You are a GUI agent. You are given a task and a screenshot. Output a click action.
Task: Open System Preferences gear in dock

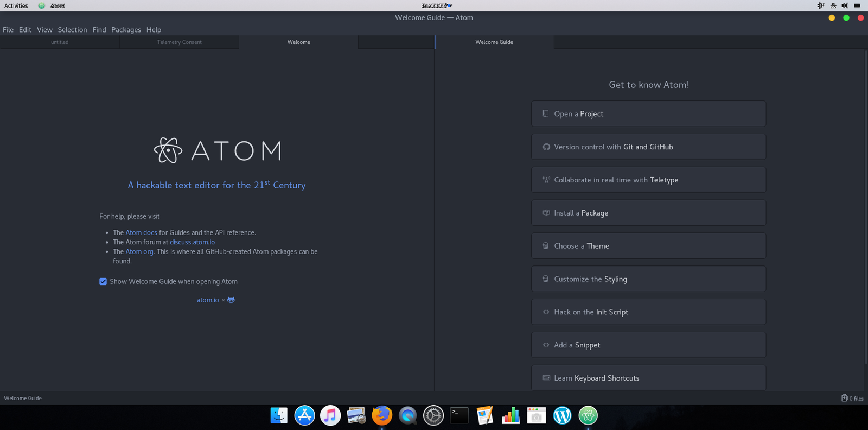[433, 415]
